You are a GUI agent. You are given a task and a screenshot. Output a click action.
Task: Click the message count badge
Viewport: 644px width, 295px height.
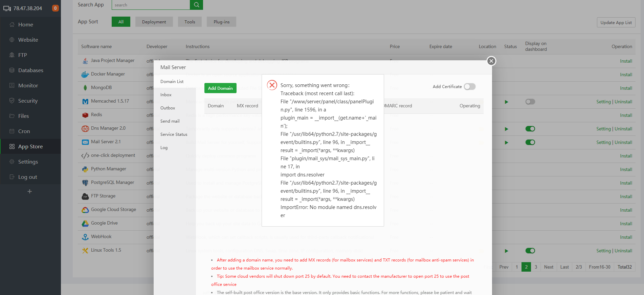pyautogui.click(x=55, y=8)
